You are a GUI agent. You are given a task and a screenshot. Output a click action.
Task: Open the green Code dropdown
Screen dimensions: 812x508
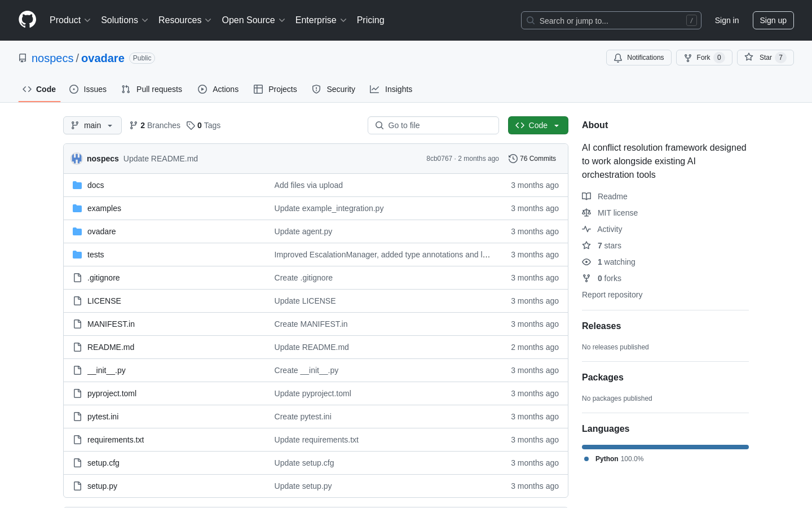point(538,125)
